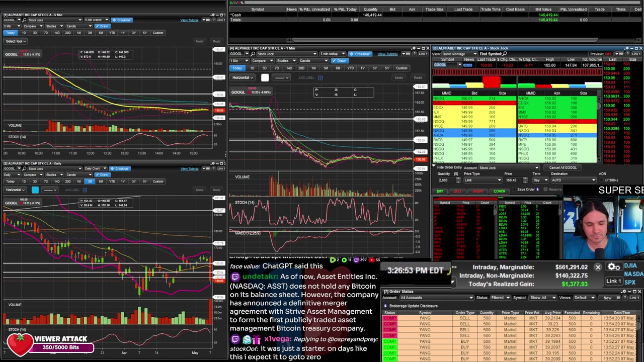The height and width of the screenshot is (362, 644).
Task: Click white color swatch in 1 Min chart
Action: [265, 78]
